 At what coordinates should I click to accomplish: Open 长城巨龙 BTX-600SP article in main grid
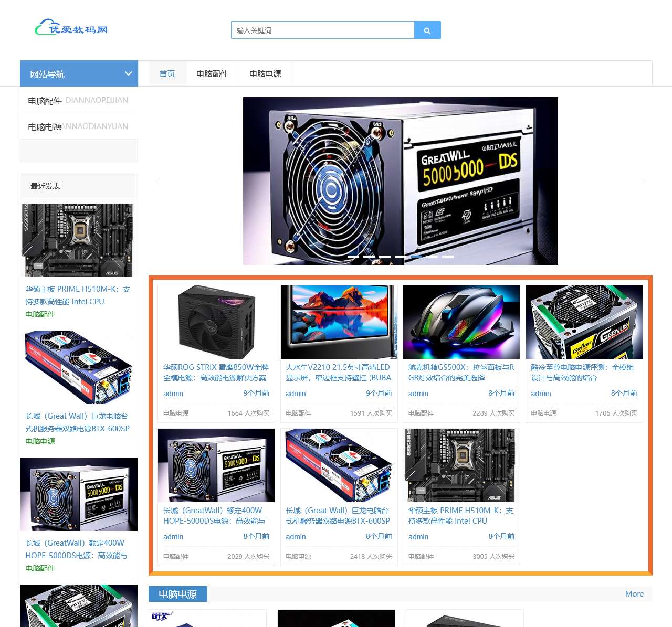338,516
